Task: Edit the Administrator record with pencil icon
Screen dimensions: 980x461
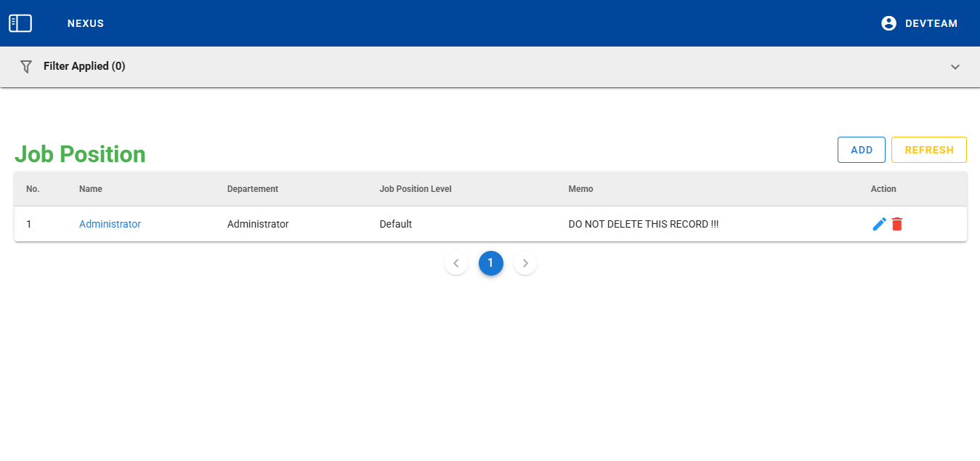Action: click(879, 224)
